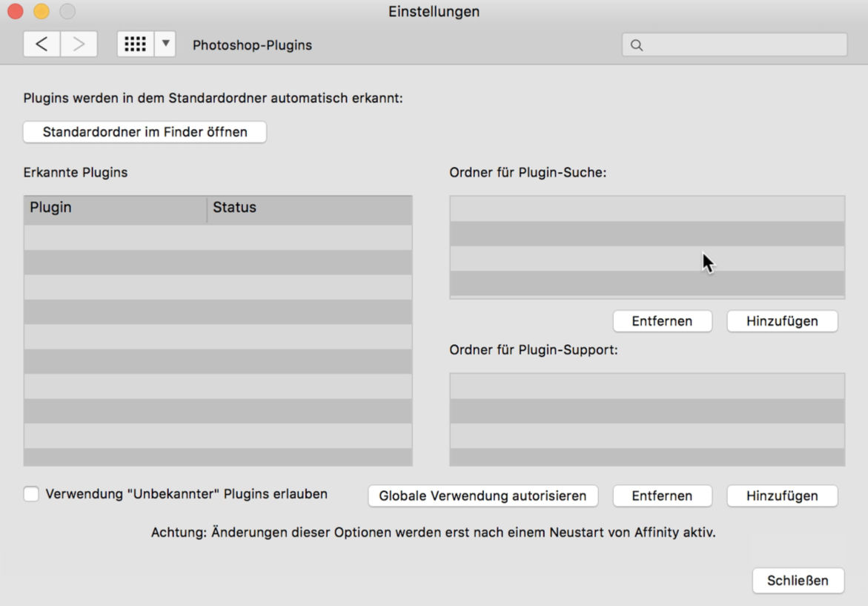Click the magnifying glass search icon
Screen dimensions: 868x606
pyautogui.click(x=637, y=45)
